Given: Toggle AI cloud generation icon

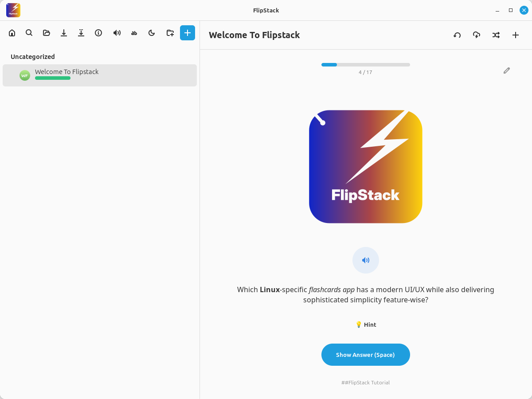Looking at the screenshot, I should coord(477,35).
